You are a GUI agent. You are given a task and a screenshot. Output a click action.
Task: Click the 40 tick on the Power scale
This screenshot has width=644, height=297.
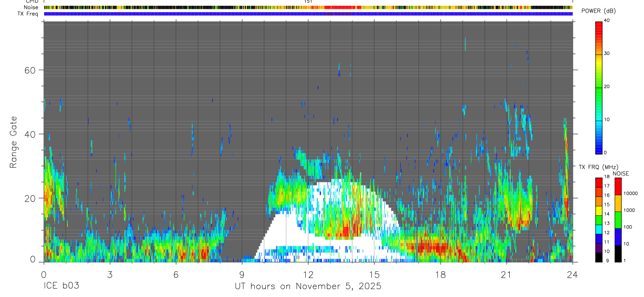[607, 20]
